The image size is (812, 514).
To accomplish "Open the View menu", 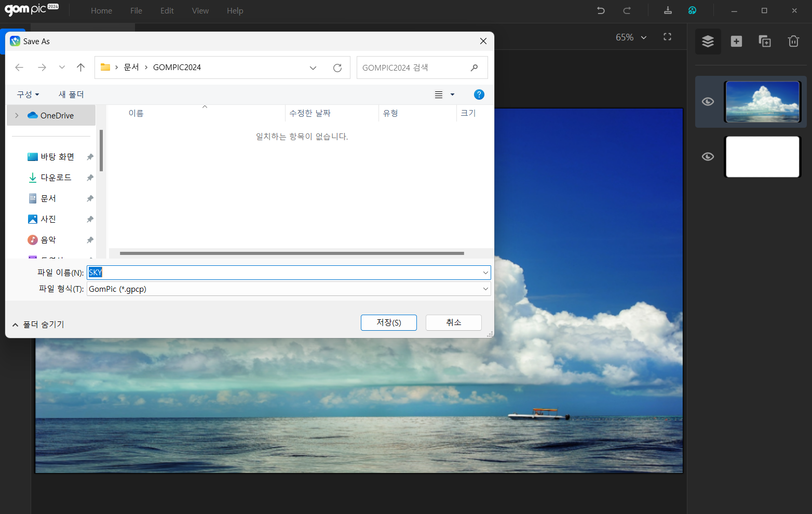I will (200, 10).
